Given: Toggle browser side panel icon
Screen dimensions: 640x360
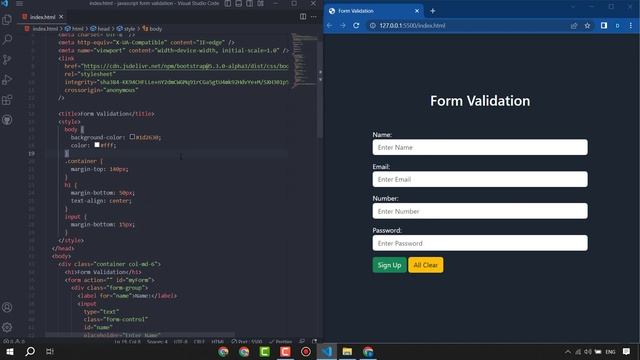Looking at the screenshot, I should click(604, 25).
